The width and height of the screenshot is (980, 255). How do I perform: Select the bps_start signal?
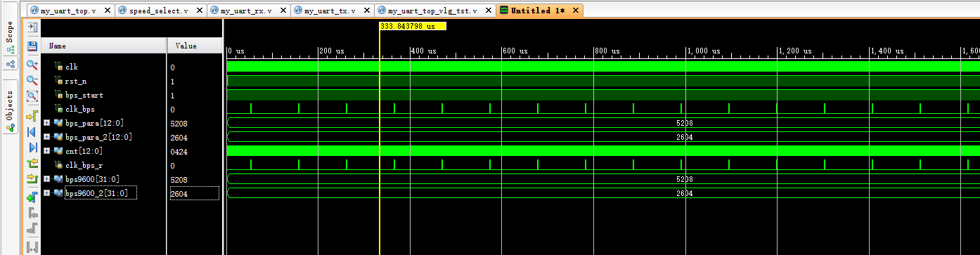point(84,95)
